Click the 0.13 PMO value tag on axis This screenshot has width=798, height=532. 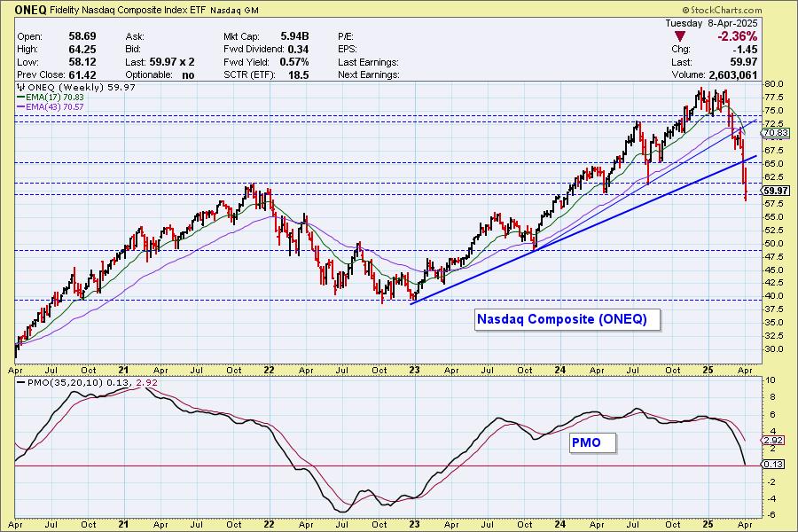click(x=773, y=464)
